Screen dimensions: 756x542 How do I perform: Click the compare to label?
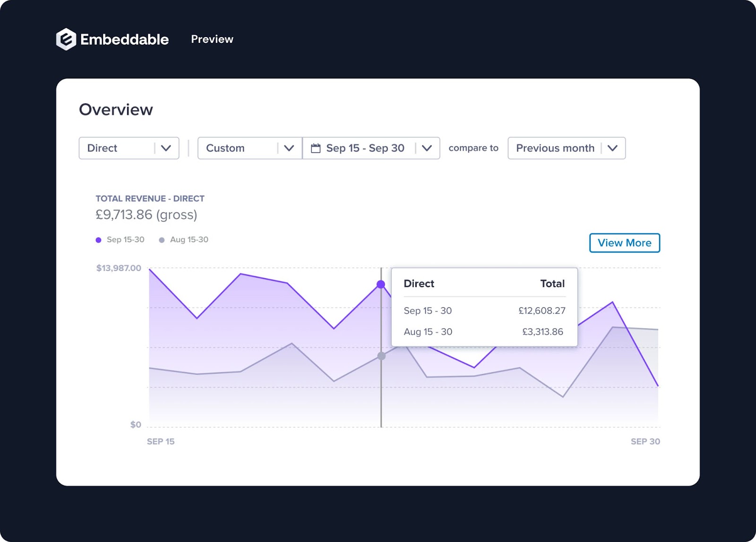tap(473, 148)
